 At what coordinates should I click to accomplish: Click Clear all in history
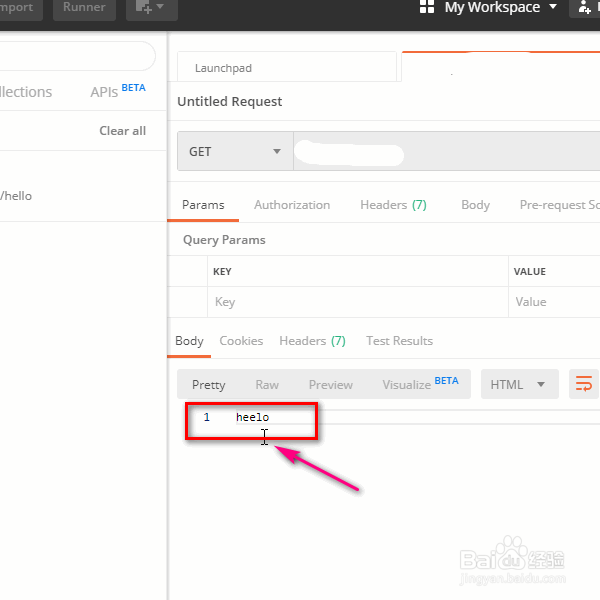tap(122, 131)
